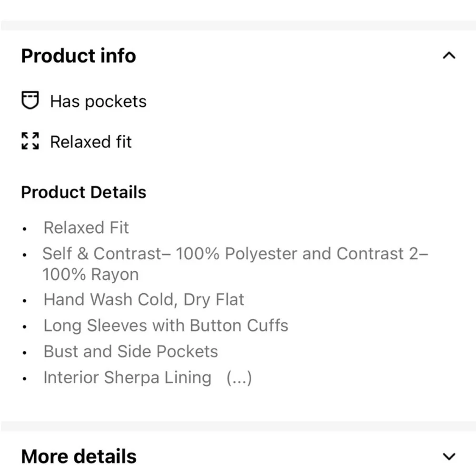
Task: Collapse the Product info section chevron
Action: coord(449,56)
